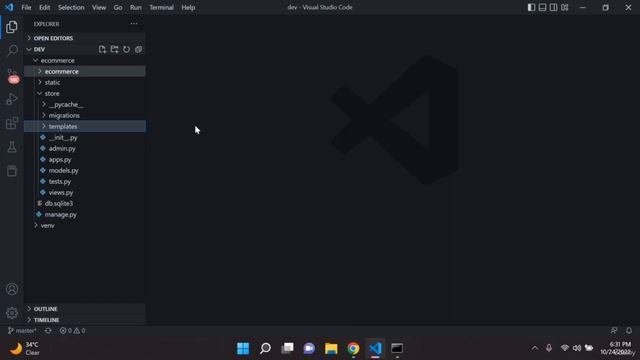
Task: Open the Testing flask view
Action: (12, 147)
